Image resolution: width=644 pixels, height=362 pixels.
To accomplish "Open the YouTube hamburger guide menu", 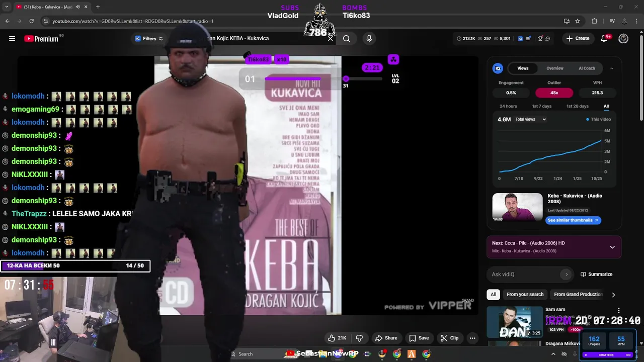I will (12, 39).
